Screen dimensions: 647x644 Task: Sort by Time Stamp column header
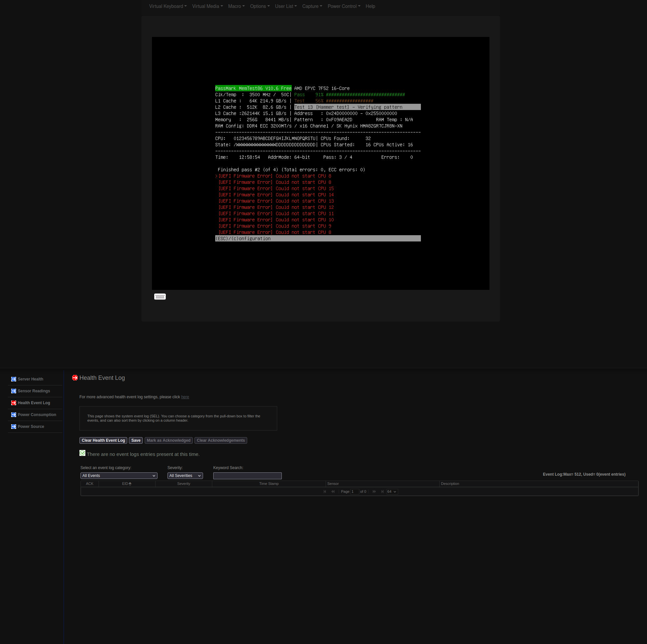pos(269,484)
